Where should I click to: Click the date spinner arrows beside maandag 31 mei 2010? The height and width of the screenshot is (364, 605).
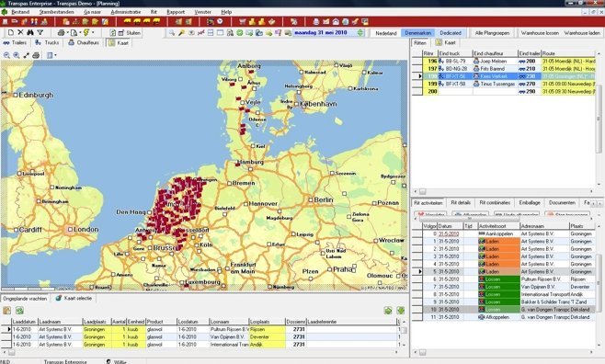pos(360,33)
